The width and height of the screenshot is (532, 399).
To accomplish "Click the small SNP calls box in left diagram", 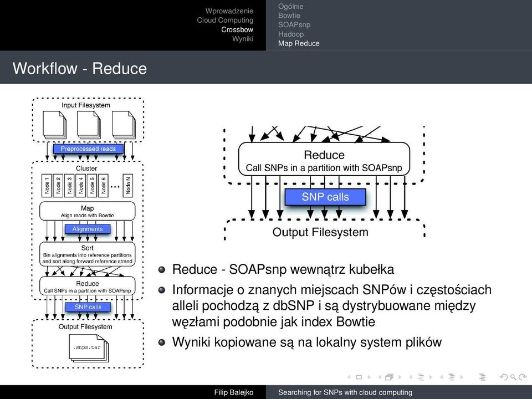I will tap(88, 306).
